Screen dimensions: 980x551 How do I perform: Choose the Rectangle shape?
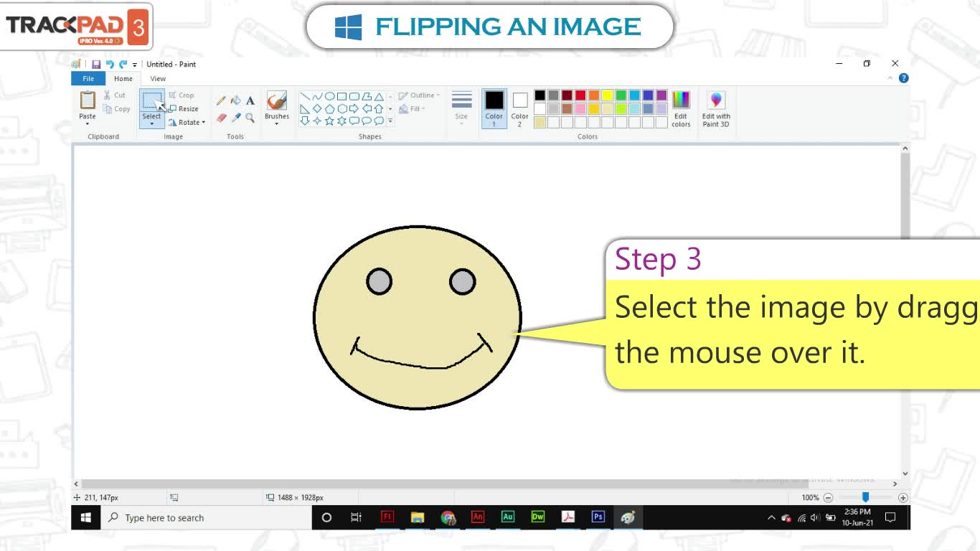[341, 96]
